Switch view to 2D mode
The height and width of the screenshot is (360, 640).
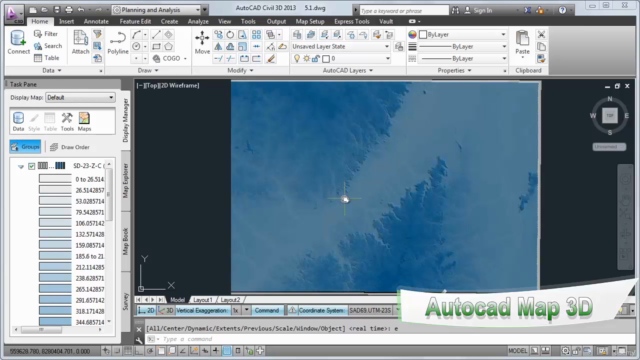(x=146, y=311)
